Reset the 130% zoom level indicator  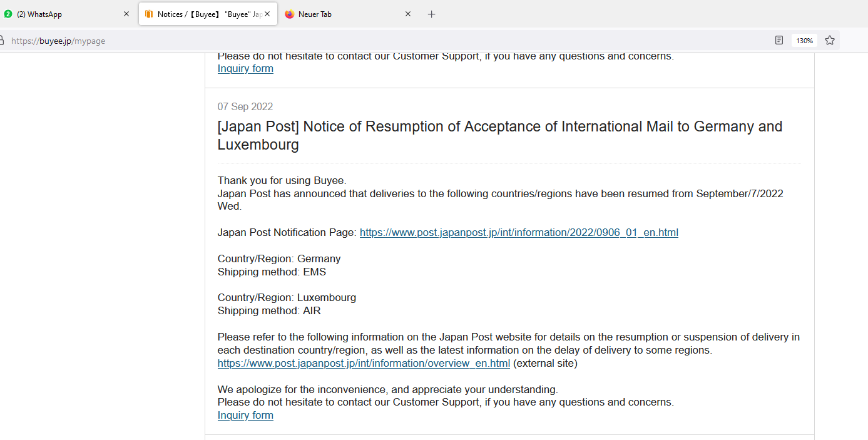804,41
